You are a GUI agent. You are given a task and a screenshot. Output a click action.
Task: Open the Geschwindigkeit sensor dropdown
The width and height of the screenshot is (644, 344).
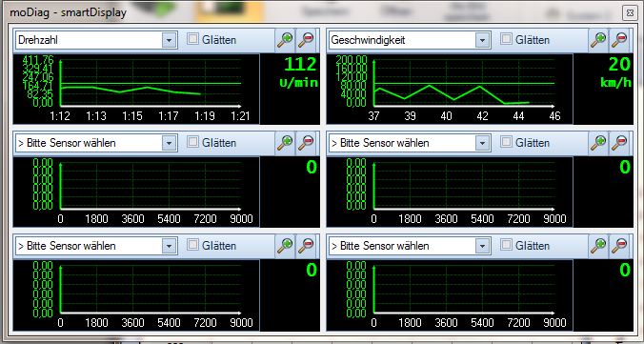coord(483,40)
